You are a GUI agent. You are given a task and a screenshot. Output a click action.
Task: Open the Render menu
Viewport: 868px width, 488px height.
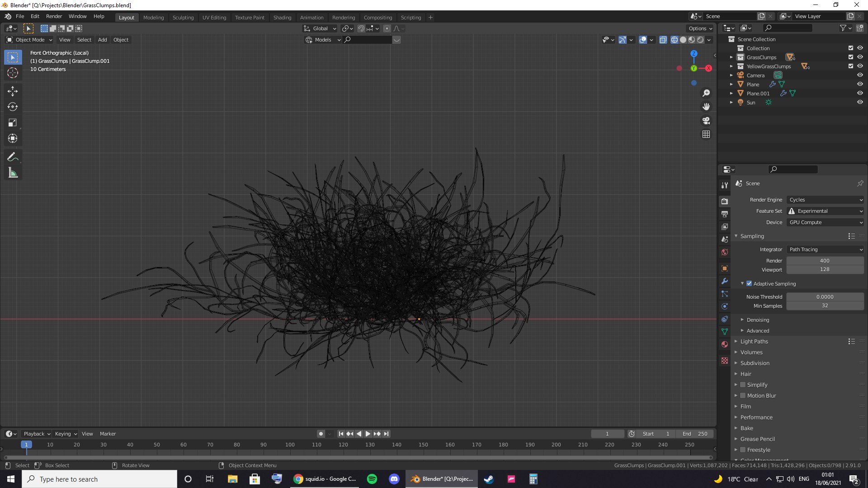pos(54,16)
